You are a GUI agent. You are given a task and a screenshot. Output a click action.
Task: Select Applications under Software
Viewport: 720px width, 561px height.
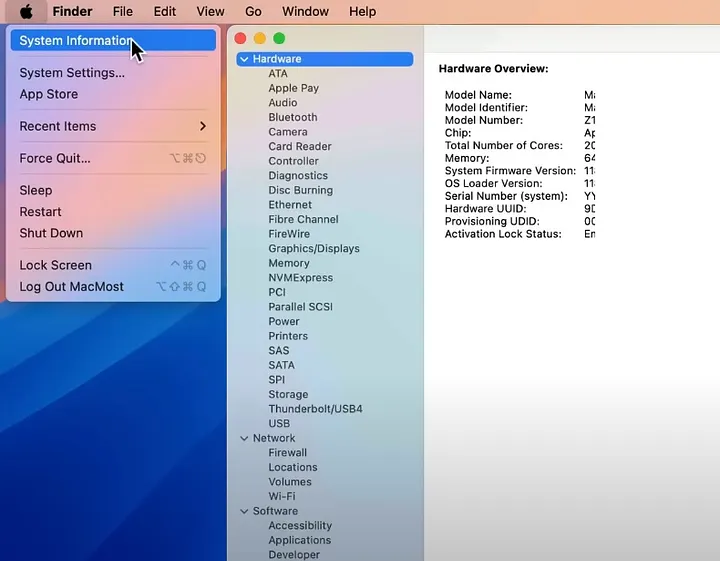point(300,540)
